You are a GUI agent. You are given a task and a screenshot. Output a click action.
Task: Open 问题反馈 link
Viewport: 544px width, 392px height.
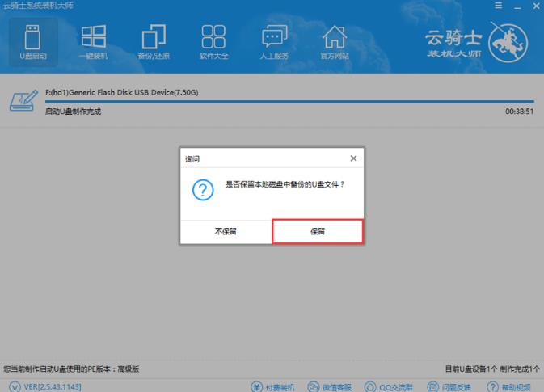pyautogui.click(x=449, y=387)
